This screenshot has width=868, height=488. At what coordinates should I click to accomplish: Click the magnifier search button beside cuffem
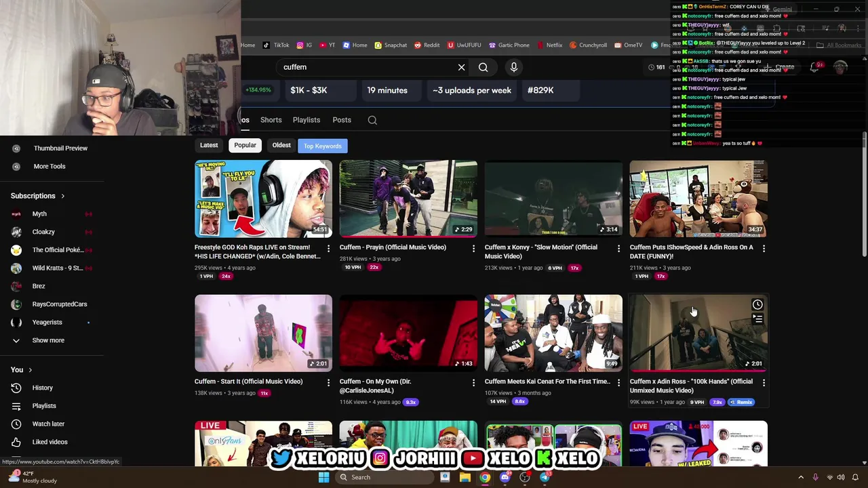coord(483,67)
